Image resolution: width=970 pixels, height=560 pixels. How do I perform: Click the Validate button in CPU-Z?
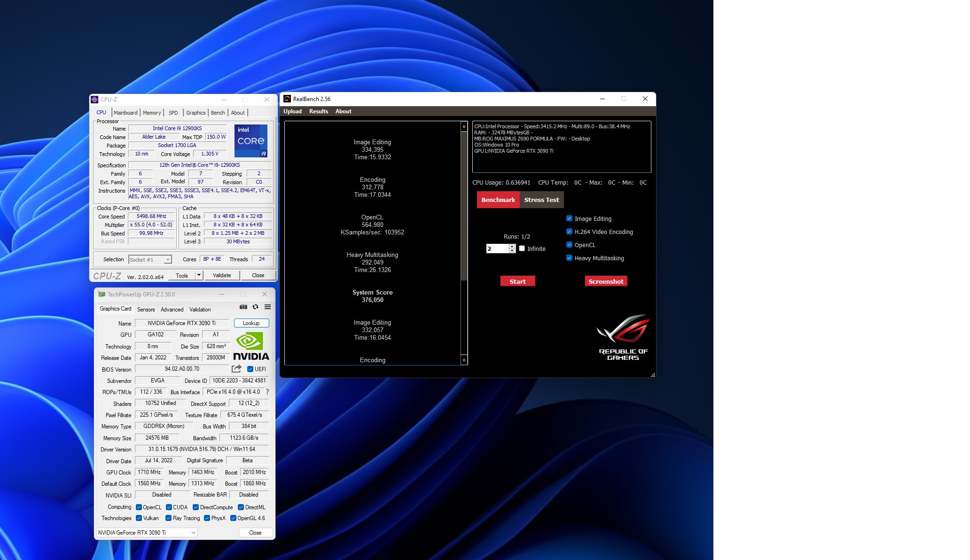[222, 275]
